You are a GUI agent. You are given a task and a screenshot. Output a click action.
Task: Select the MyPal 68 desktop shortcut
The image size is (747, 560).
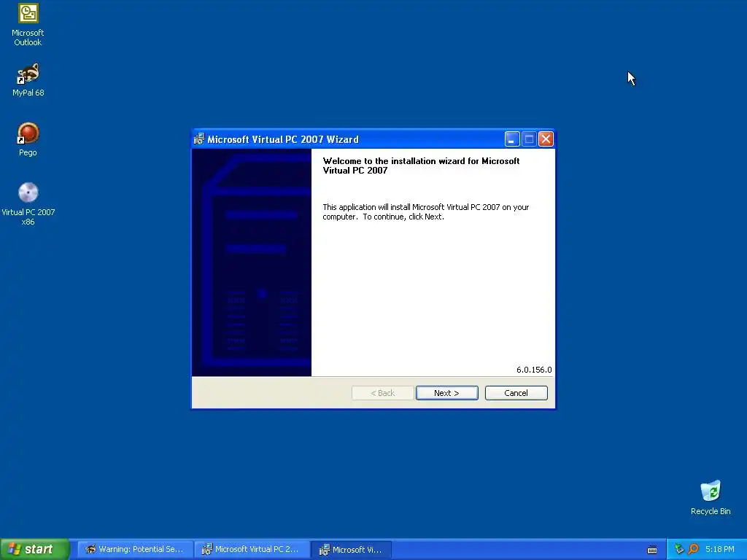(28, 80)
